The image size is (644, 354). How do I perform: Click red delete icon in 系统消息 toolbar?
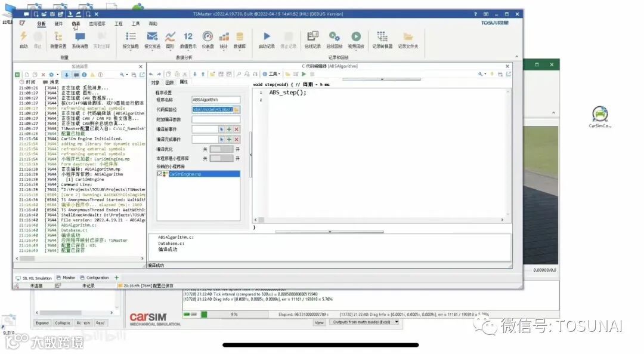(x=43, y=75)
